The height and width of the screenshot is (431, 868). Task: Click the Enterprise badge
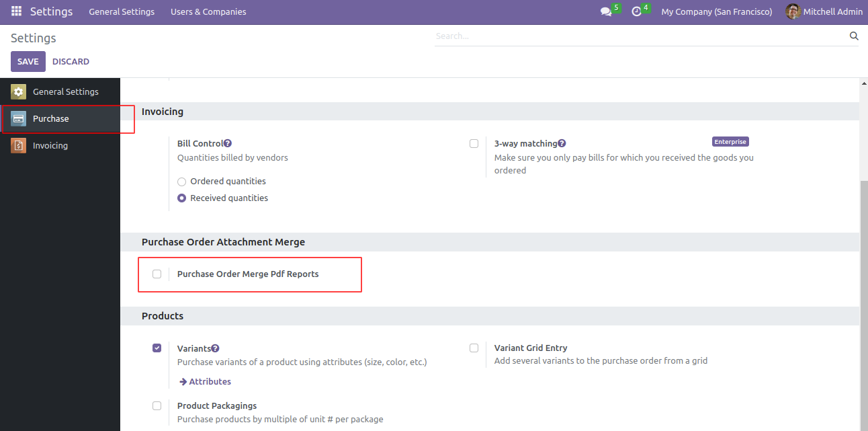coord(730,142)
